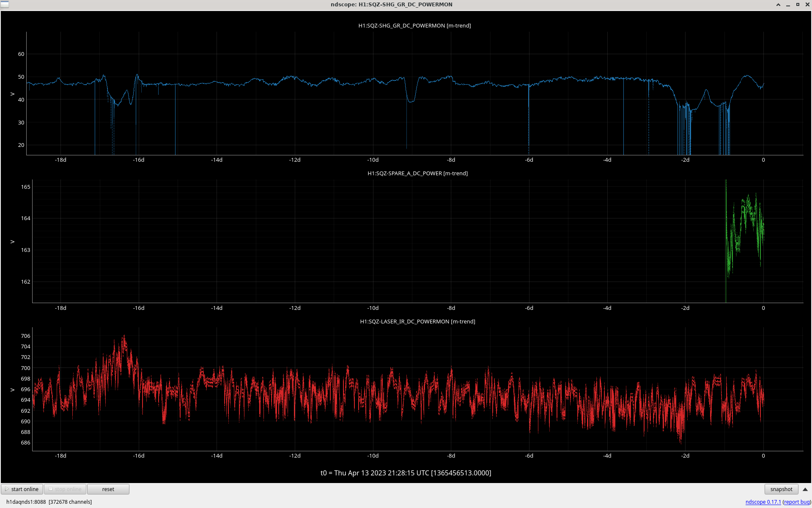Shade window with the up-chevron icon
This screenshot has width=812, height=508.
click(x=778, y=5)
